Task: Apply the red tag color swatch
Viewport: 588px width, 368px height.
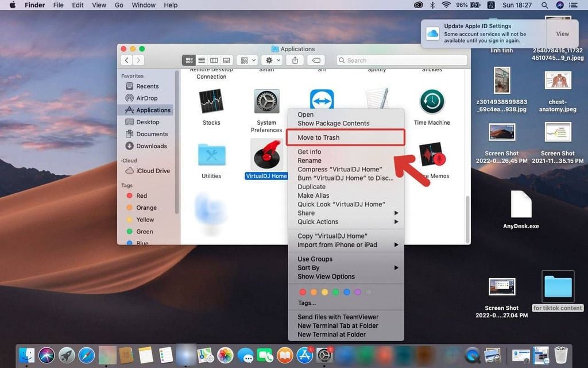Action: [x=303, y=292]
